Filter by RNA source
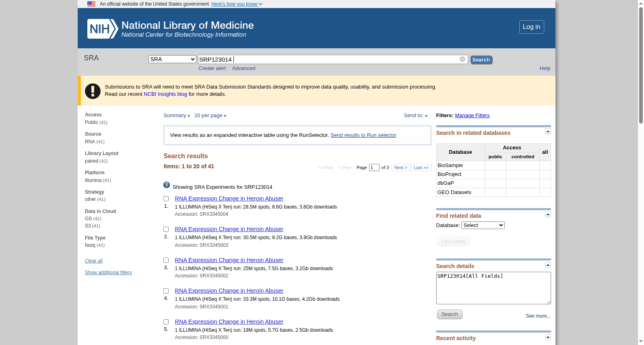The image size is (644, 345). coord(90,142)
